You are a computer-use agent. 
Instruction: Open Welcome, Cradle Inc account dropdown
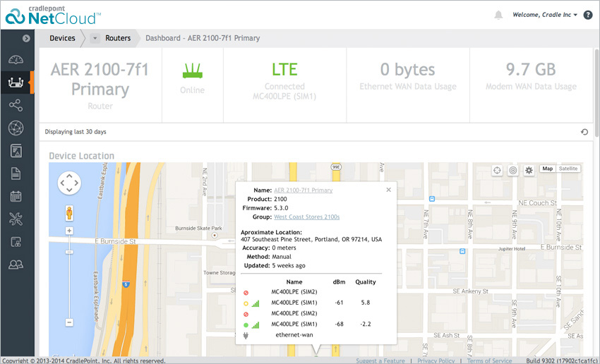tap(544, 15)
